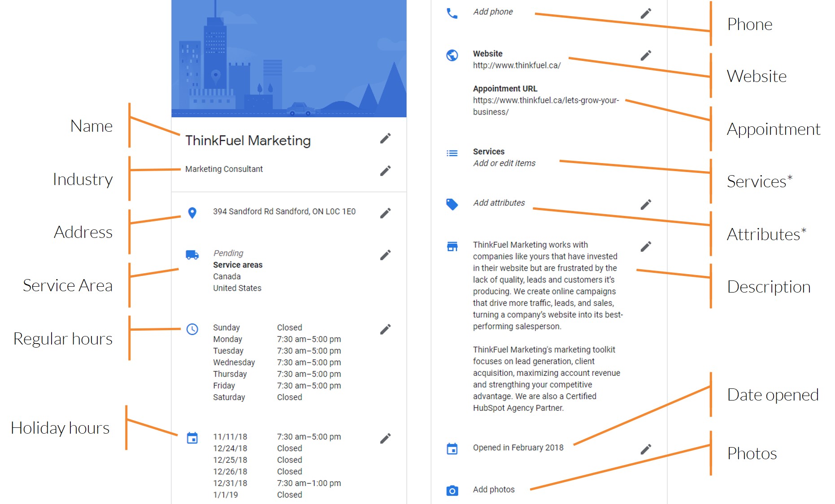Edit the Website URL entry
Image resolution: width=835 pixels, height=504 pixels.
click(646, 55)
